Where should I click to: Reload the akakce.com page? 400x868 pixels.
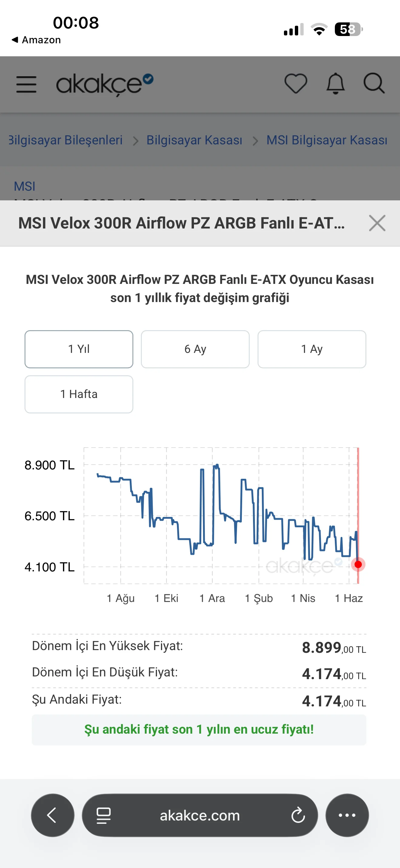(298, 815)
